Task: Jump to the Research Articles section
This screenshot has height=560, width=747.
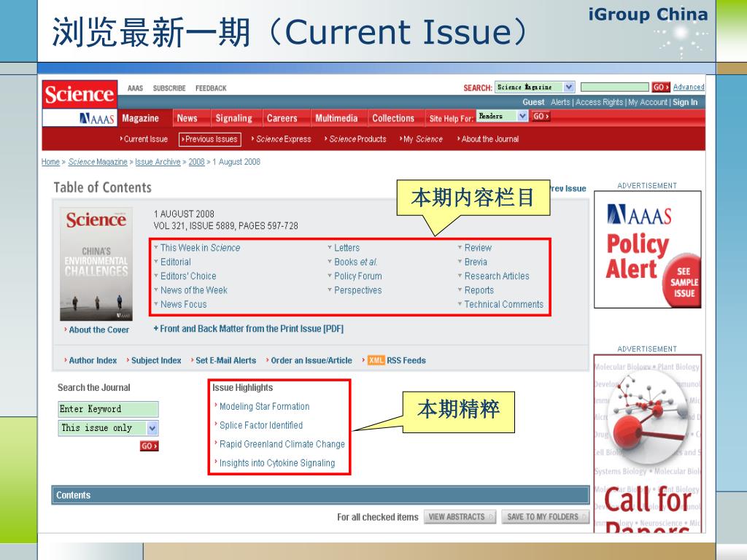Action: (497, 276)
